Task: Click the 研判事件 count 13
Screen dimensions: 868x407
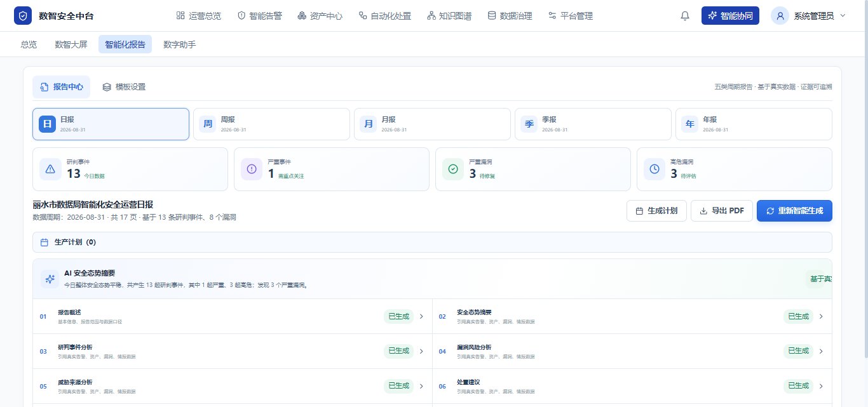Action: tap(74, 174)
